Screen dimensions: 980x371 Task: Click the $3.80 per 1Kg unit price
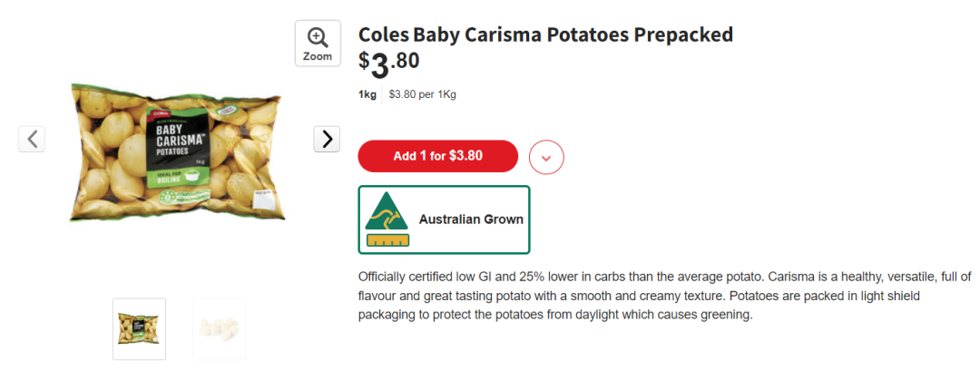422,95
